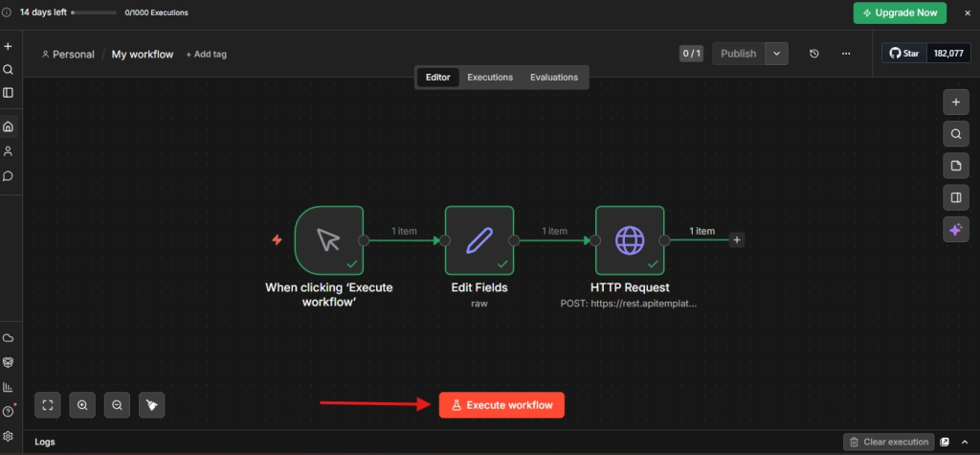Click the zoom out canvas button
Screen dimensions: 980x455
coord(117,405)
